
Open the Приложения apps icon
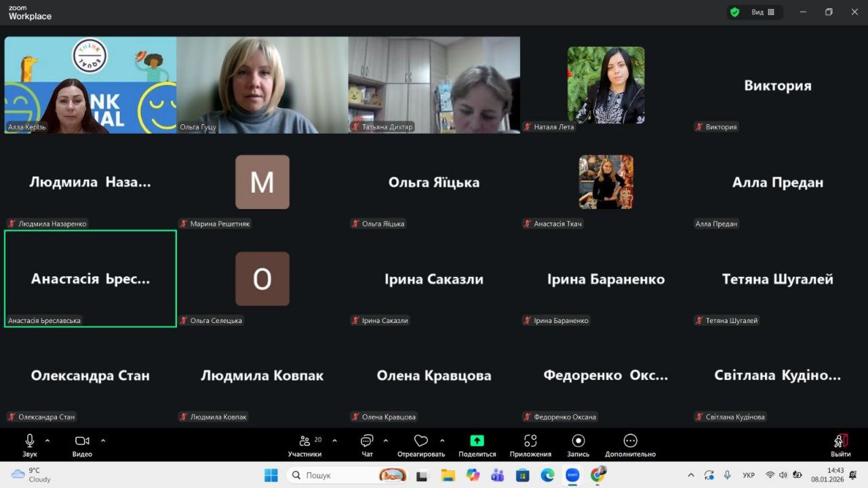click(530, 441)
